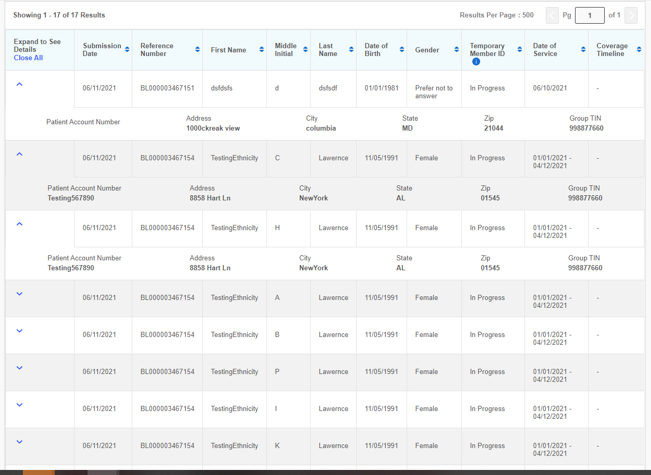Sort by Date of Birth column
This screenshot has width=651, height=475.
401,50
